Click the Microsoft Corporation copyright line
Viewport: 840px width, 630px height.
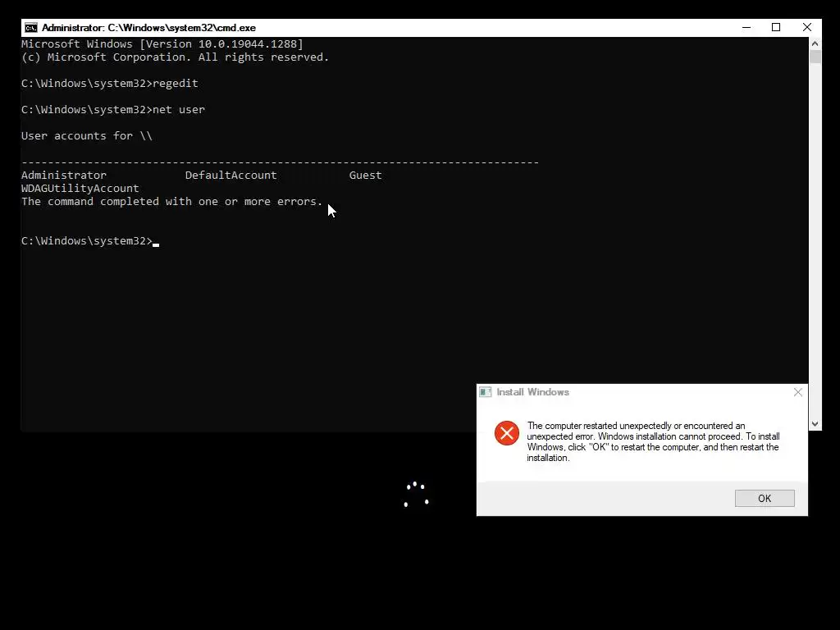click(x=176, y=57)
